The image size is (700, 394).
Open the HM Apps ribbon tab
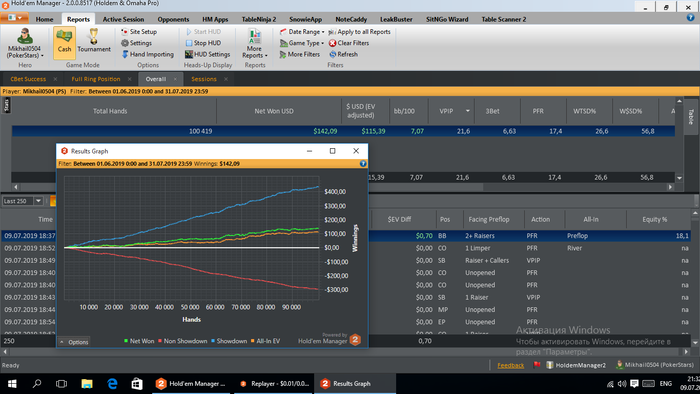tap(215, 19)
